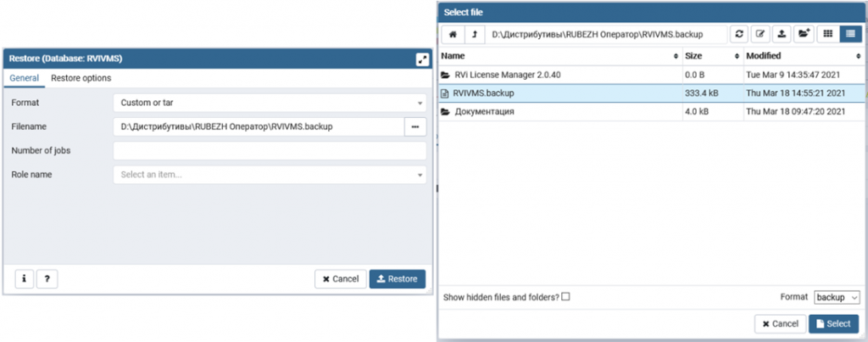868x342 pixels.
Task: Open the Format dropdown showing Custom or tar
Action: 270,103
